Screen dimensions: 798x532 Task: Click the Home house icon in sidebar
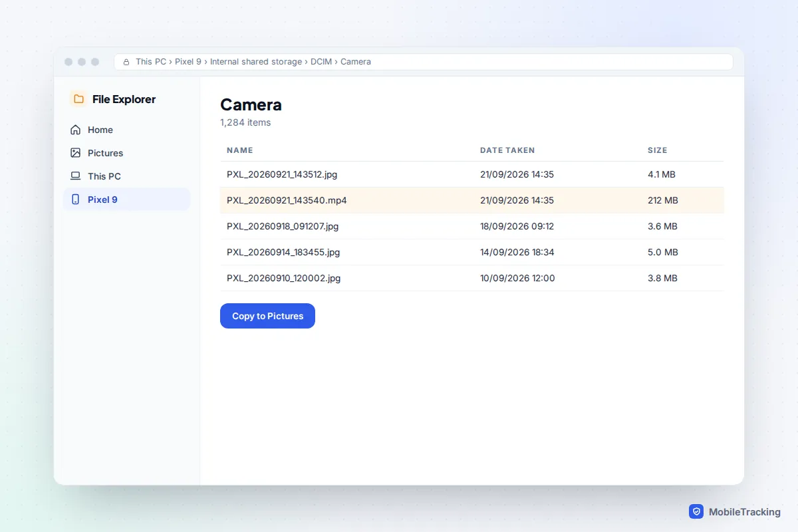tap(75, 130)
